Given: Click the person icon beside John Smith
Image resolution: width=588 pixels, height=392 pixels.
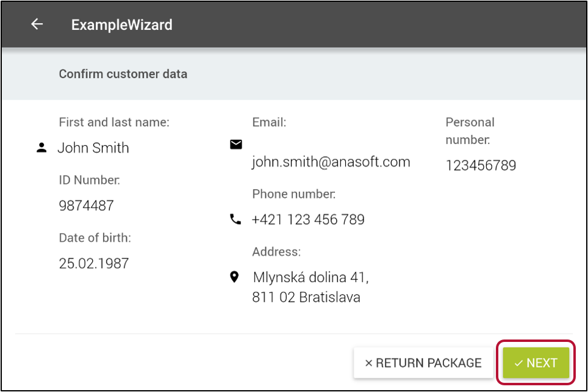Looking at the screenshot, I should [x=41, y=148].
